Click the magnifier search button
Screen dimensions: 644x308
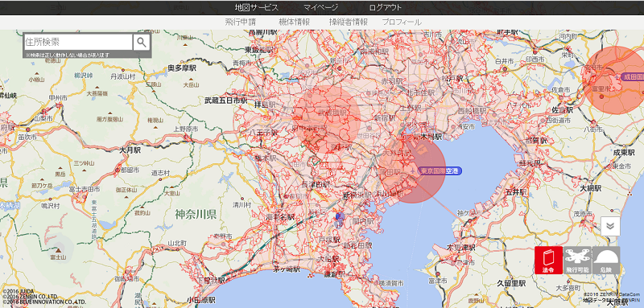[142, 42]
